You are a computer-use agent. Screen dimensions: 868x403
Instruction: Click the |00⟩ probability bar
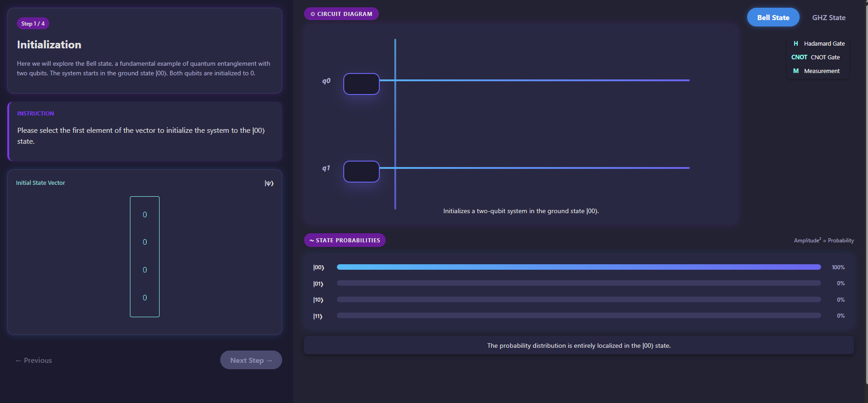point(579,267)
